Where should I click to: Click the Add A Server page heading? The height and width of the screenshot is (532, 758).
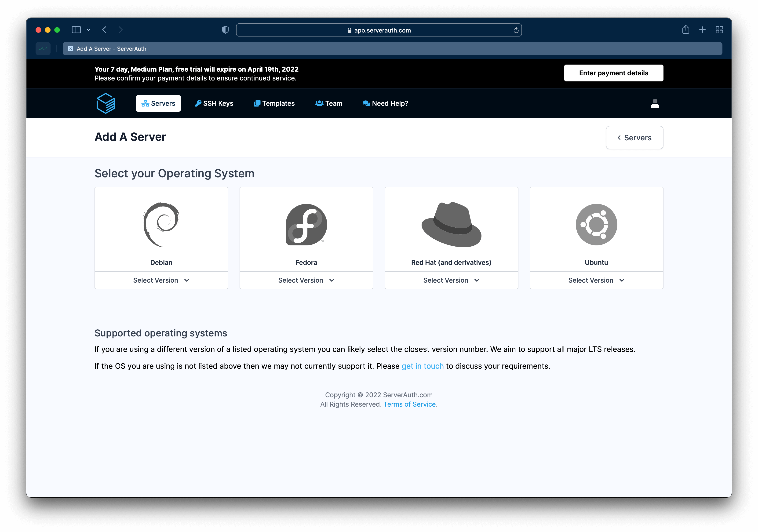click(130, 137)
